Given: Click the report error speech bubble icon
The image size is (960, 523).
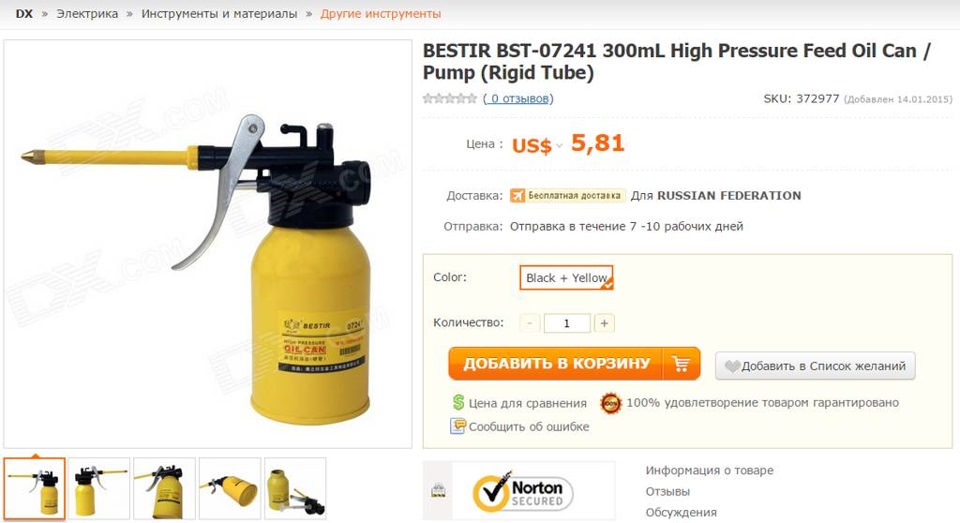Looking at the screenshot, I should point(458,426).
